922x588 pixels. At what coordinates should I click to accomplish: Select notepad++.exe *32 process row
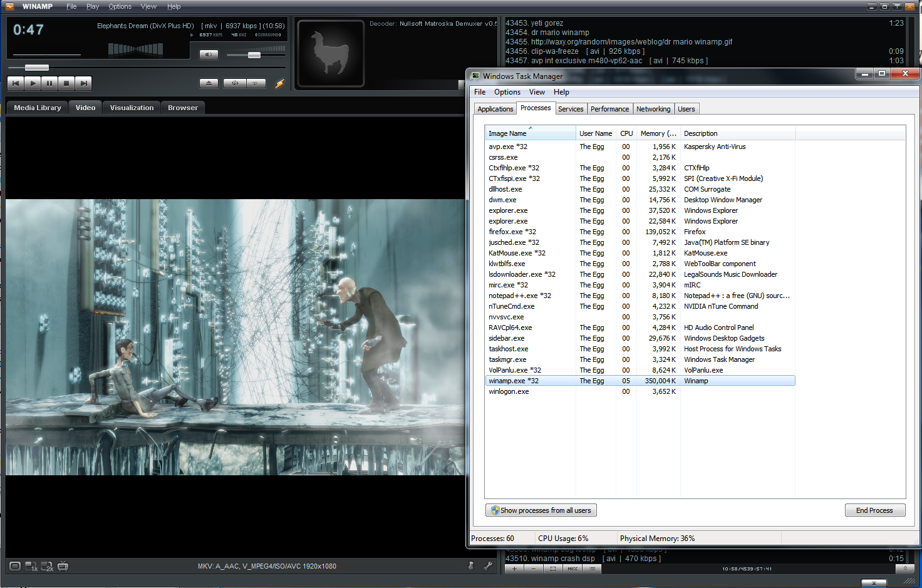click(640, 296)
